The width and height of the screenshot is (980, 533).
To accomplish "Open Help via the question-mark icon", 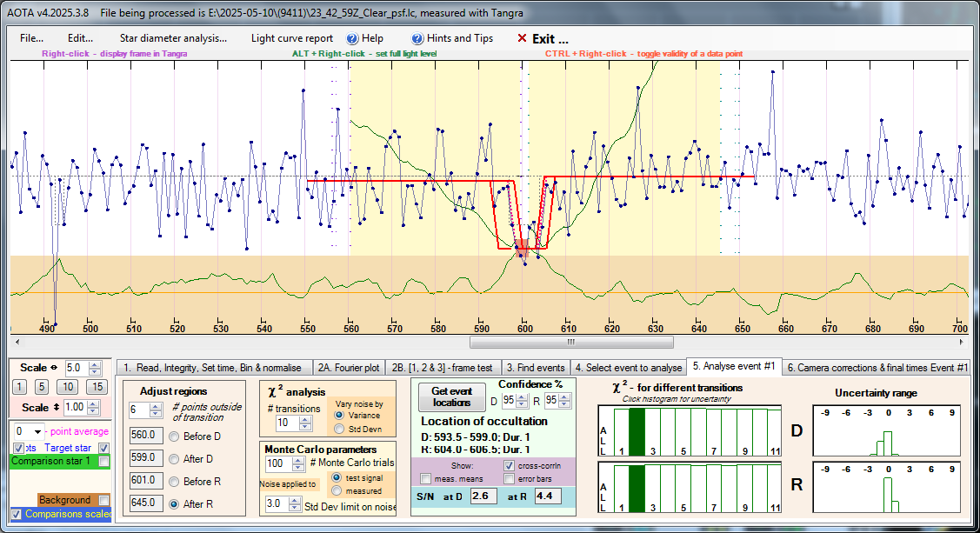I will [352, 39].
